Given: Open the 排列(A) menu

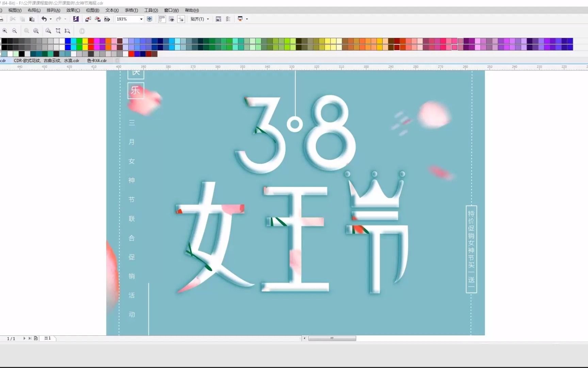Looking at the screenshot, I should (x=53, y=10).
